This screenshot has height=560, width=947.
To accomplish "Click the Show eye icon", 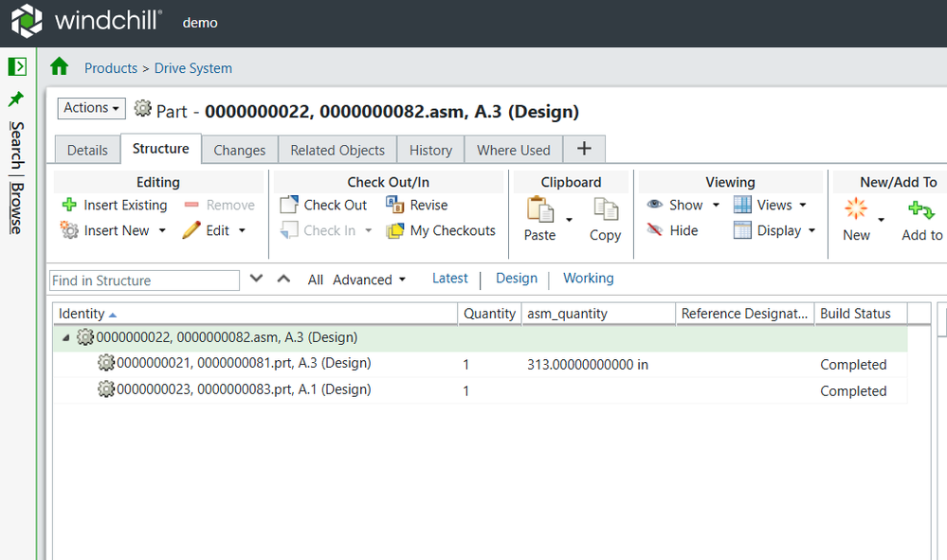I will pos(655,204).
